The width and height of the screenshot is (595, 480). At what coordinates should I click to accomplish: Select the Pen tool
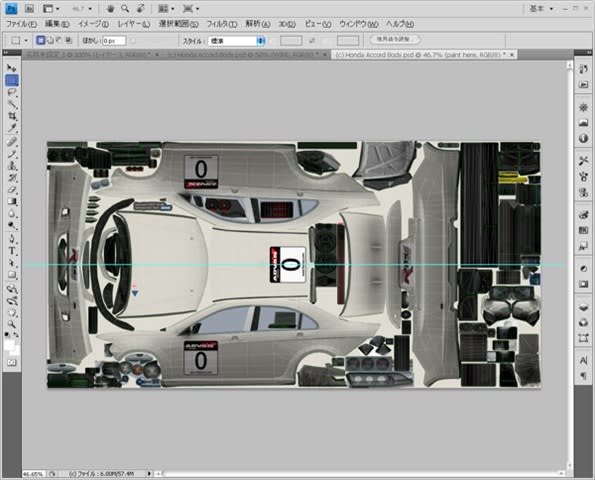click(12, 239)
